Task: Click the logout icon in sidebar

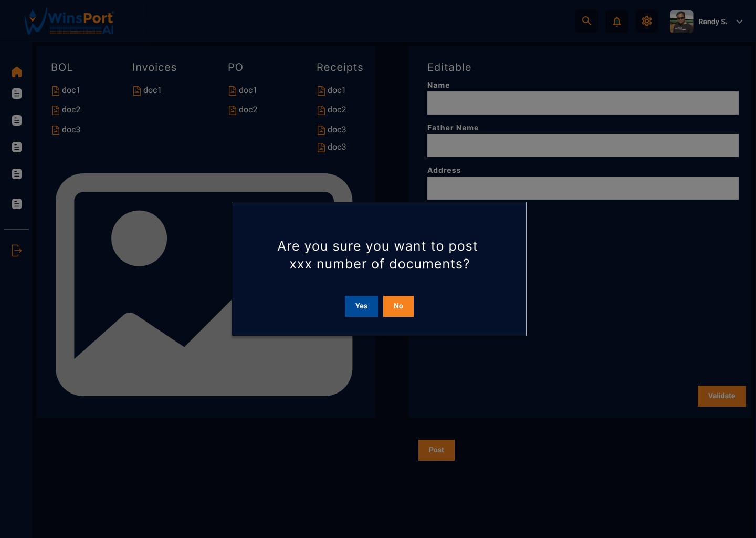Action: pyautogui.click(x=17, y=251)
